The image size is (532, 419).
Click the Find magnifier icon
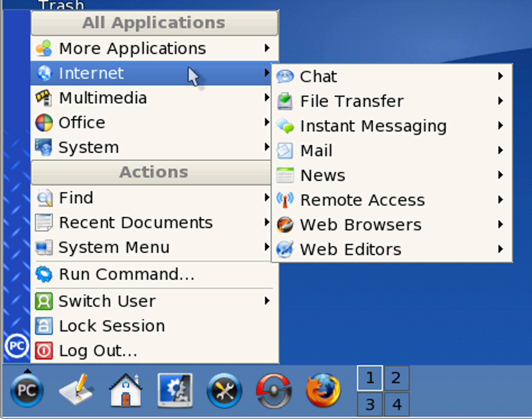pos(44,198)
